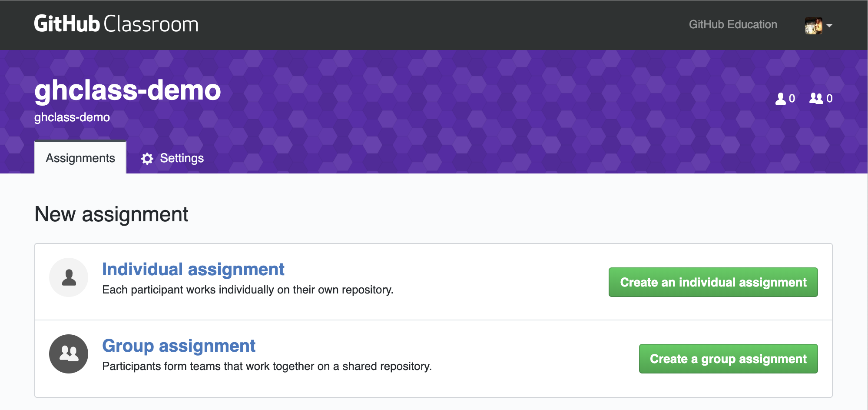Switch to the Settings tab
868x410 pixels.
[172, 158]
